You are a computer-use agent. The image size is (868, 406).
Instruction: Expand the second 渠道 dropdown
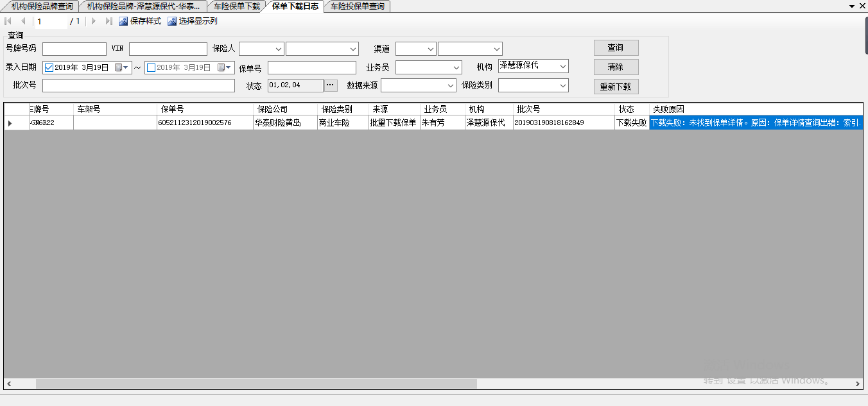pyautogui.click(x=497, y=49)
